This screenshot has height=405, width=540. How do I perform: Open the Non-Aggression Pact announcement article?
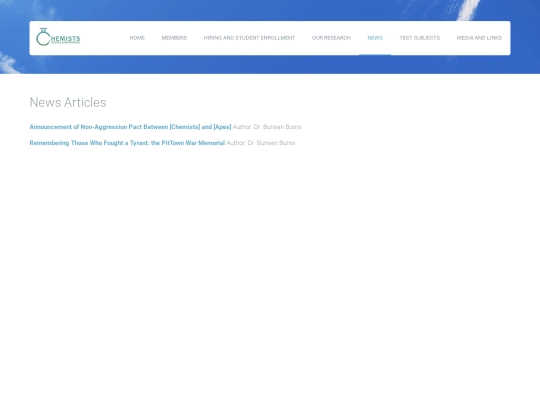point(131,127)
